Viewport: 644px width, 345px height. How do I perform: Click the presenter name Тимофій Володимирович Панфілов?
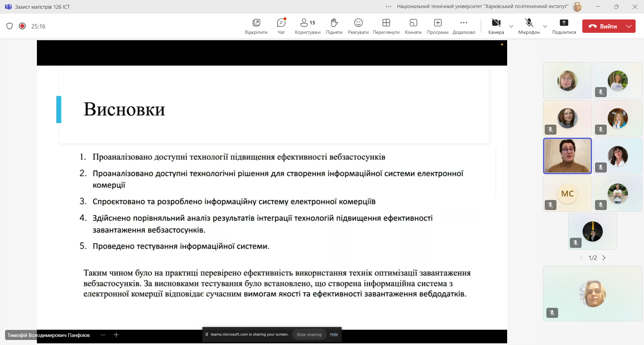pos(49,335)
